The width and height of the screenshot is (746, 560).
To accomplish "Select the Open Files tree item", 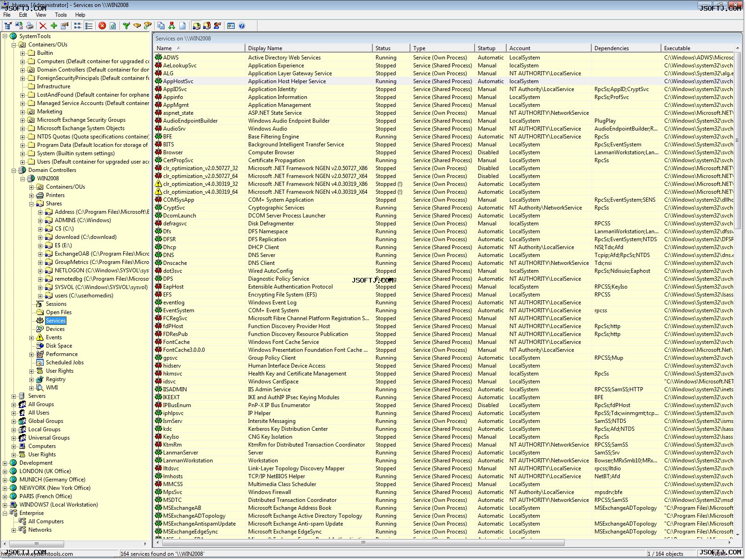I will click(x=59, y=312).
